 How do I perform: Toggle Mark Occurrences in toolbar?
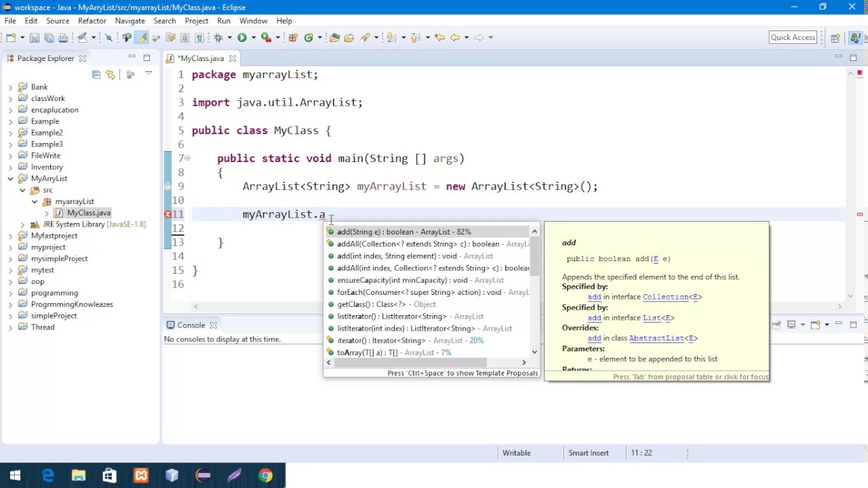(x=141, y=38)
